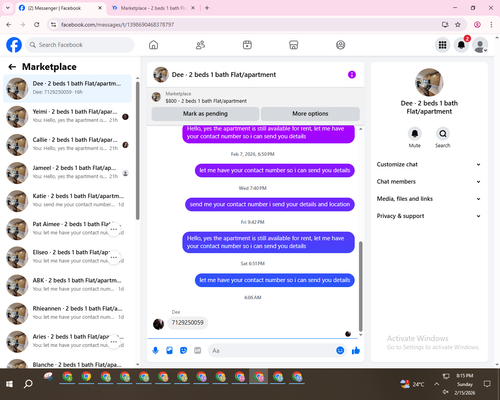Screen dimensions: 500x400
Task: Click the Search Facebook box
Action: [x=80, y=45]
